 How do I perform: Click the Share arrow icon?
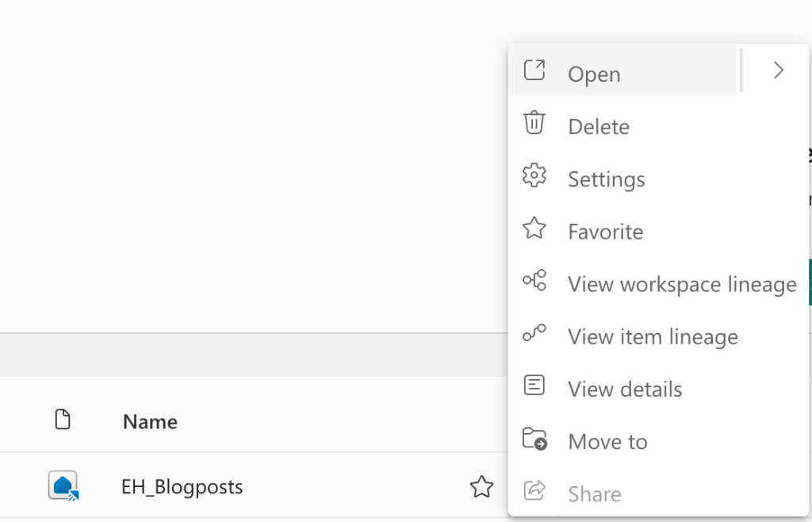[534, 491]
